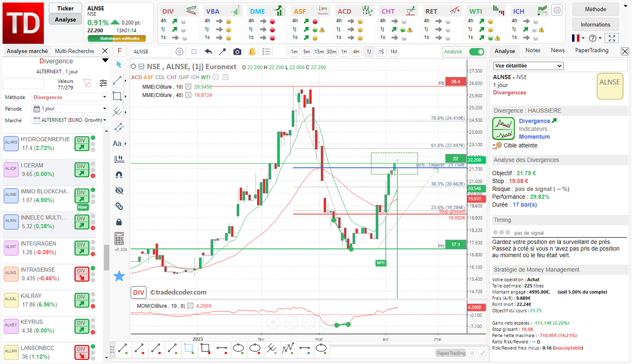Image resolution: width=632 pixels, height=364 pixels.
Task: Open alerts via the bell icon
Action: point(252,52)
